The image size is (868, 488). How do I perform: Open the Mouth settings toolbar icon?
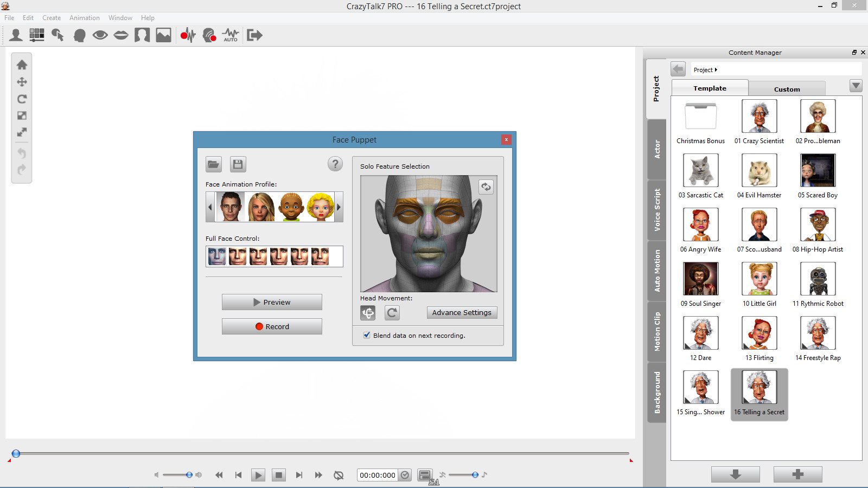coord(121,35)
